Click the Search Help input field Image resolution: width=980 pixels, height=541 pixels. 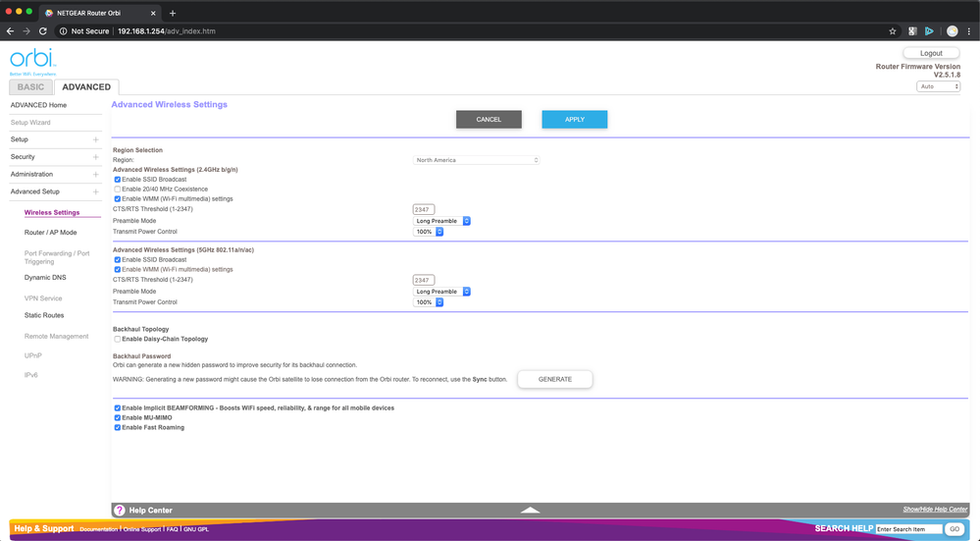[908, 529]
